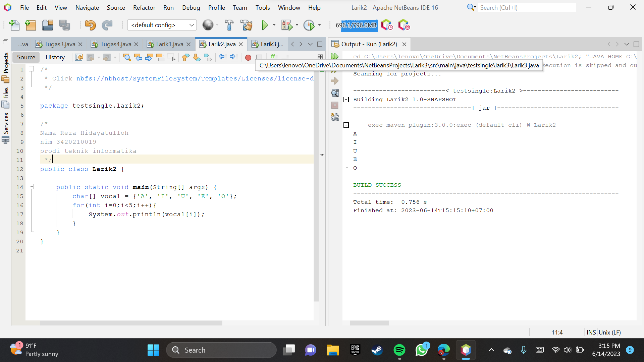Open the Refactor menu
644x362 pixels.
point(144,7)
